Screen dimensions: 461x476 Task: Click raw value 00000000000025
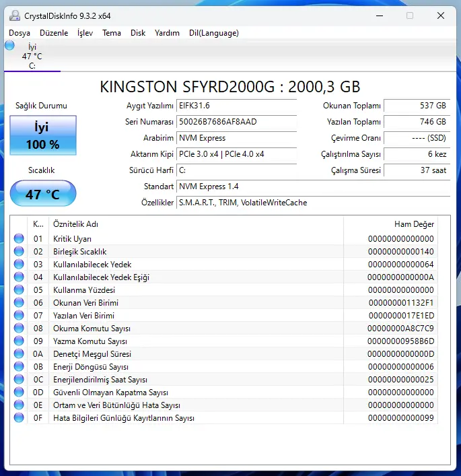pos(400,380)
